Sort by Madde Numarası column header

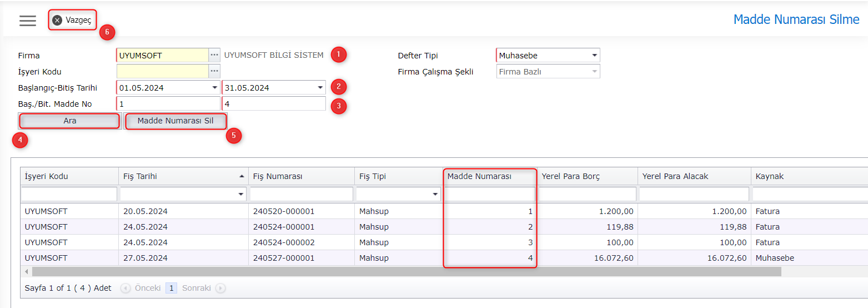click(490, 176)
